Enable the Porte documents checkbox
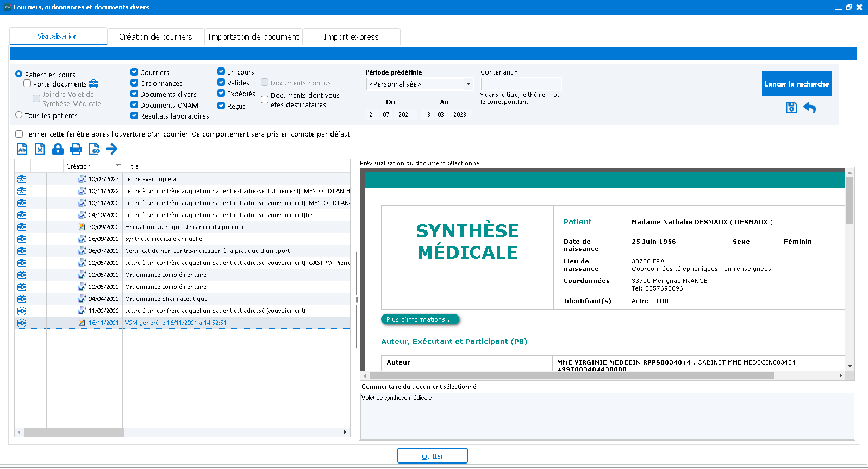This screenshot has height=469, width=868. tap(27, 84)
